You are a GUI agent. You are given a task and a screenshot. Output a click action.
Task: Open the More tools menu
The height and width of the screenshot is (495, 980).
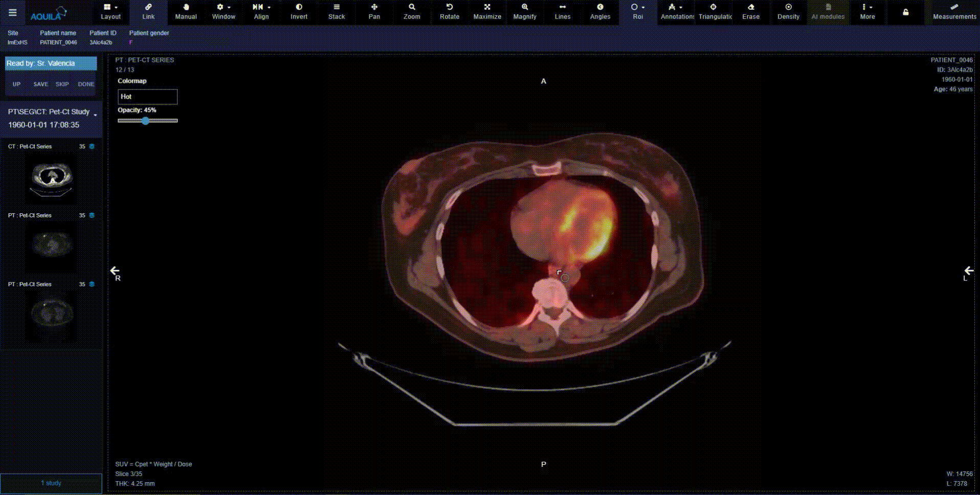pos(867,12)
